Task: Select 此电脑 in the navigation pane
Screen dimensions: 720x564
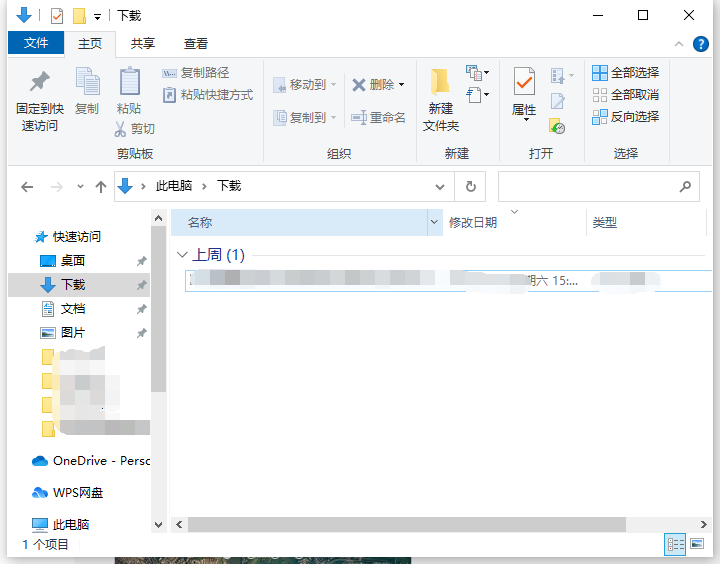Action: (70, 524)
